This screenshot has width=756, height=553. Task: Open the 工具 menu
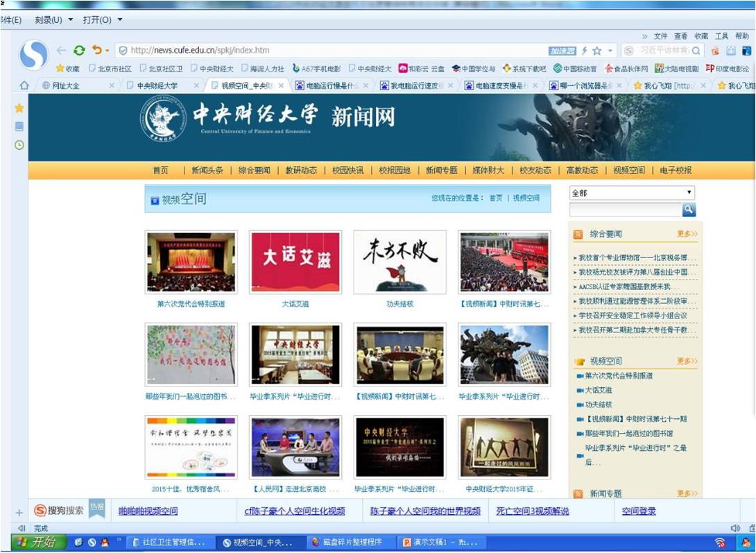coord(721,36)
